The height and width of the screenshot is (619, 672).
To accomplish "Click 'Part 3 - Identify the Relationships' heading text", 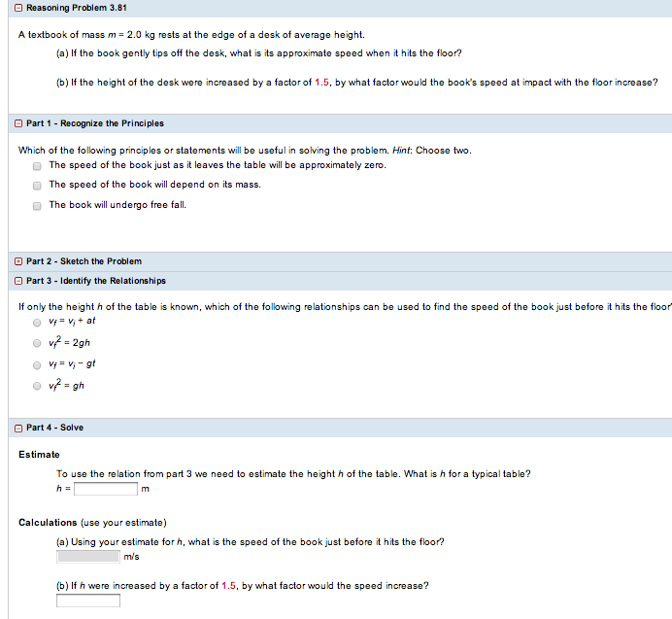I will 96,281.
